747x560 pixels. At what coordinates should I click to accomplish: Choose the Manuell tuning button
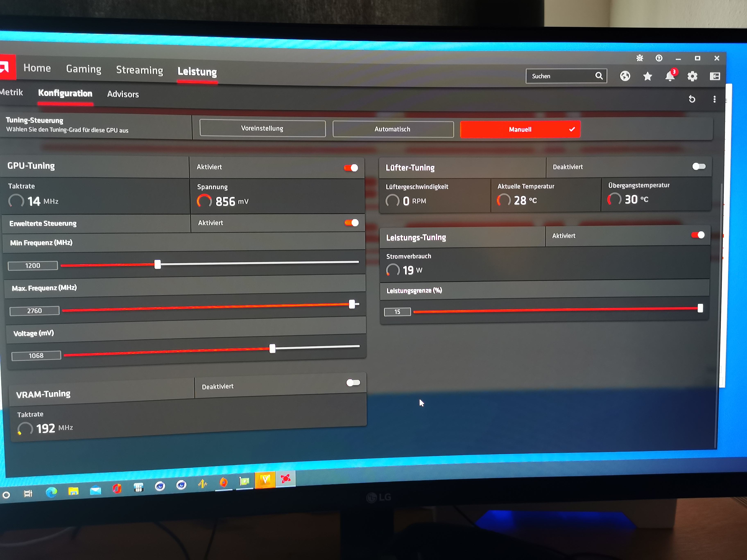520,129
